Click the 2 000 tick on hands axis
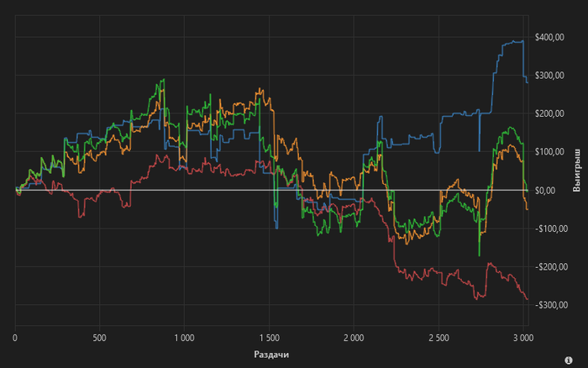The height and width of the screenshot is (368, 588). pos(354,338)
